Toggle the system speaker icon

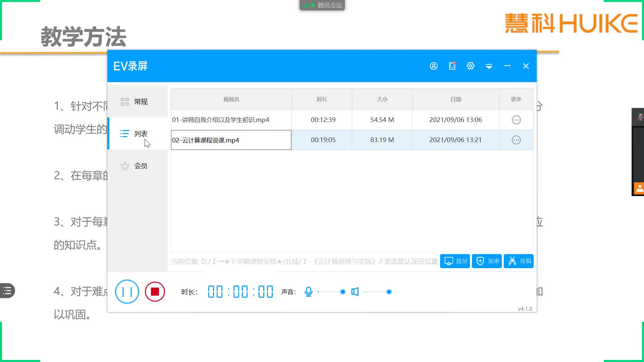pyautogui.click(x=355, y=292)
